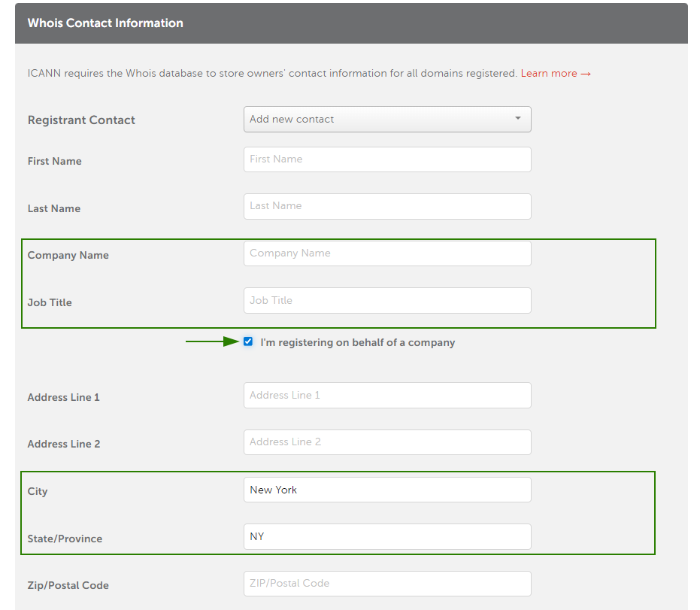Click the City field containing New York
Screen dimensions: 700x610
click(x=387, y=490)
